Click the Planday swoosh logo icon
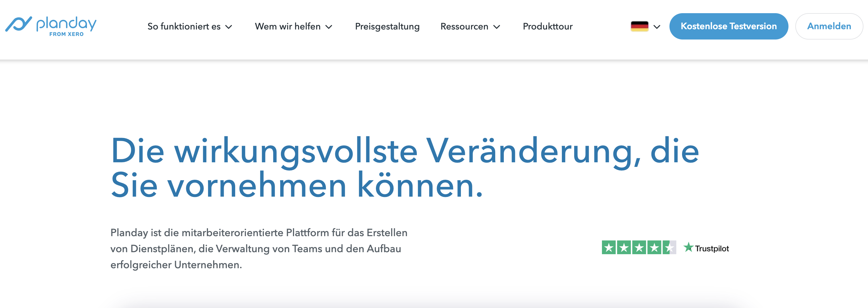 19,24
